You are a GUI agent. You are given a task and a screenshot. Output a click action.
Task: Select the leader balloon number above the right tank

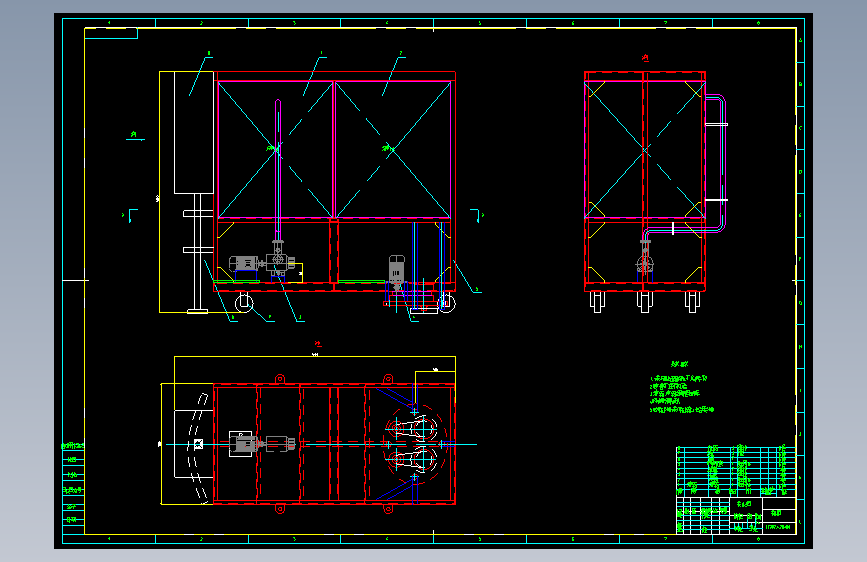[401, 54]
